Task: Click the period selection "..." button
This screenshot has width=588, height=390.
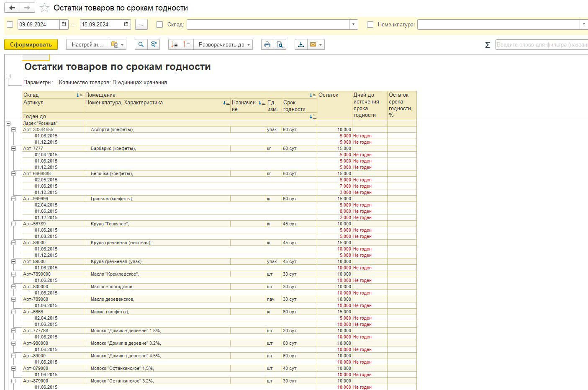Action: pyautogui.click(x=141, y=25)
